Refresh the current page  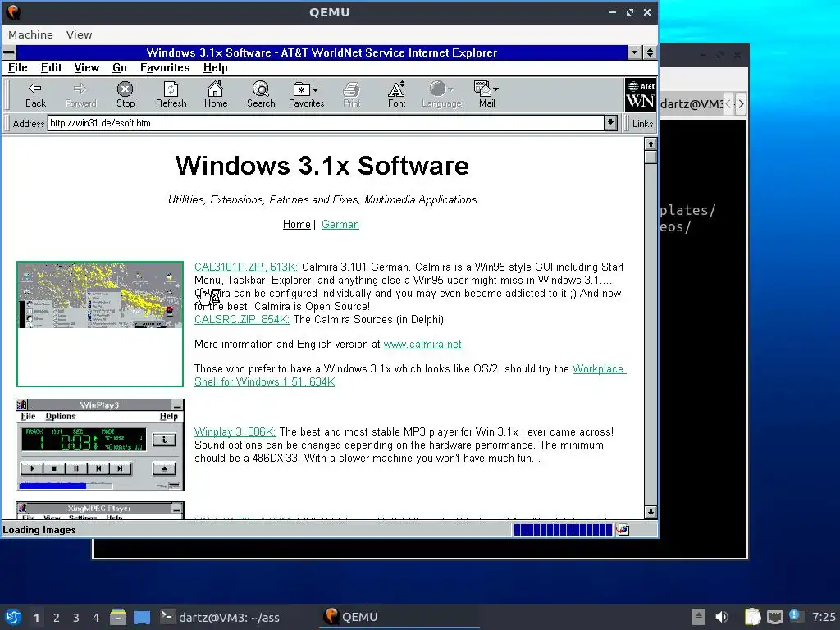(171, 95)
